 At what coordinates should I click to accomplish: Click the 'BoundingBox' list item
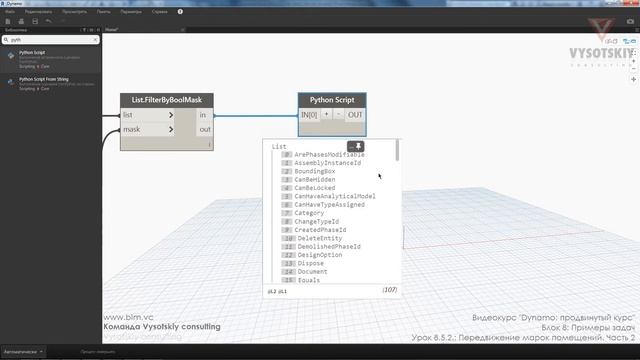[315, 171]
